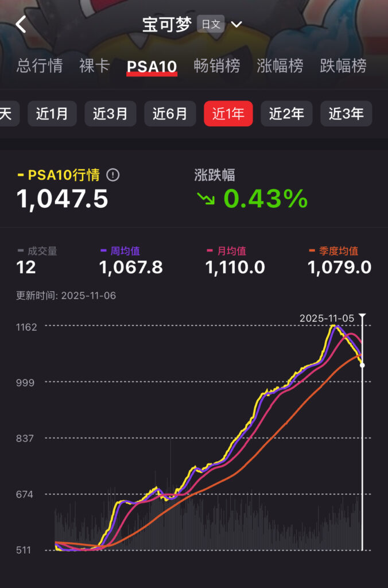Open the 日文 language selector
This screenshot has width=388, height=588.
point(210,25)
